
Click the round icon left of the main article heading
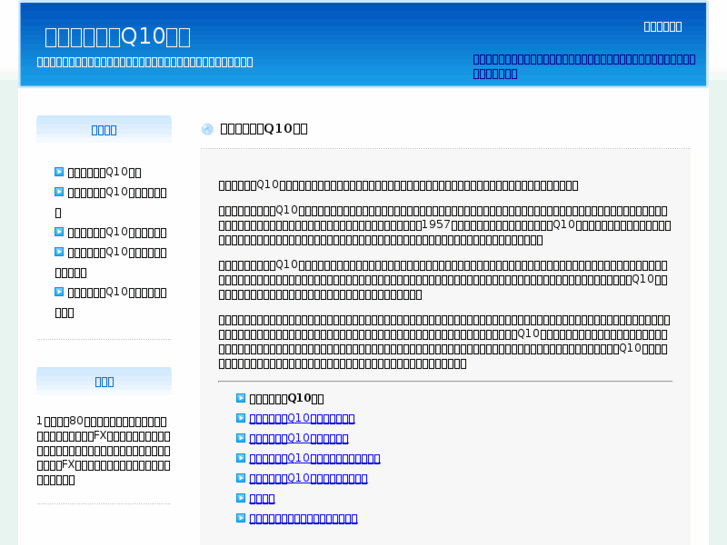(x=207, y=129)
